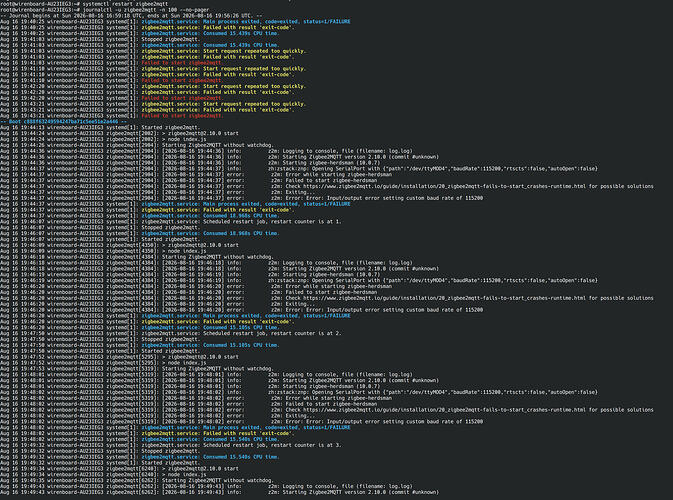Select red 'Failed to start zigbee2mqtt' at 19:42:20
The height and width of the screenshot is (500, 673).
coord(182,98)
